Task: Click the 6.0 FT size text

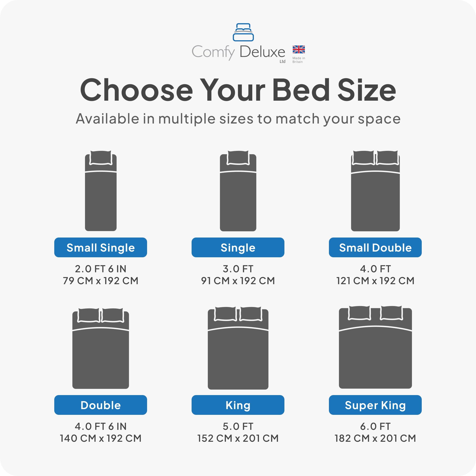Action: tap(375, 426)
